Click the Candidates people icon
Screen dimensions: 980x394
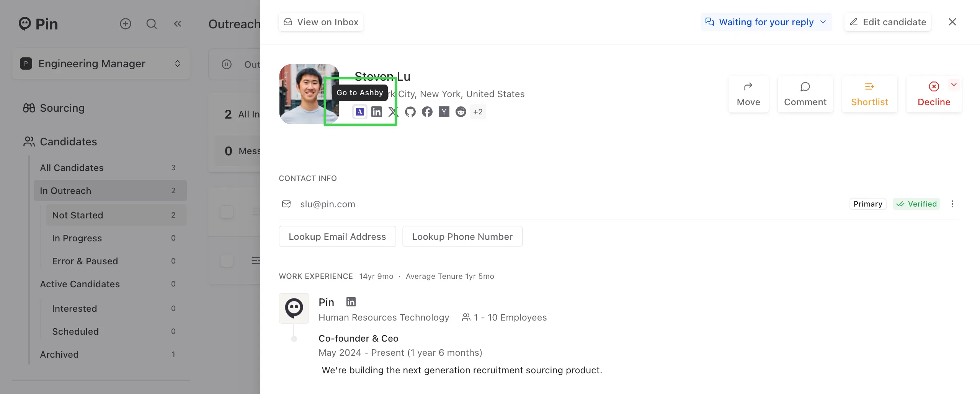[x=29, y=142]
